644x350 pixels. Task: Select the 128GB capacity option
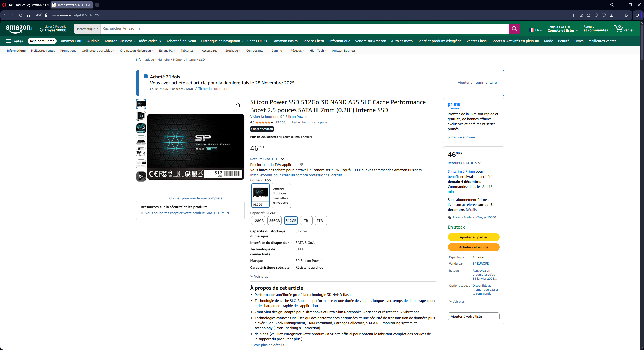(x=258, y=221)
